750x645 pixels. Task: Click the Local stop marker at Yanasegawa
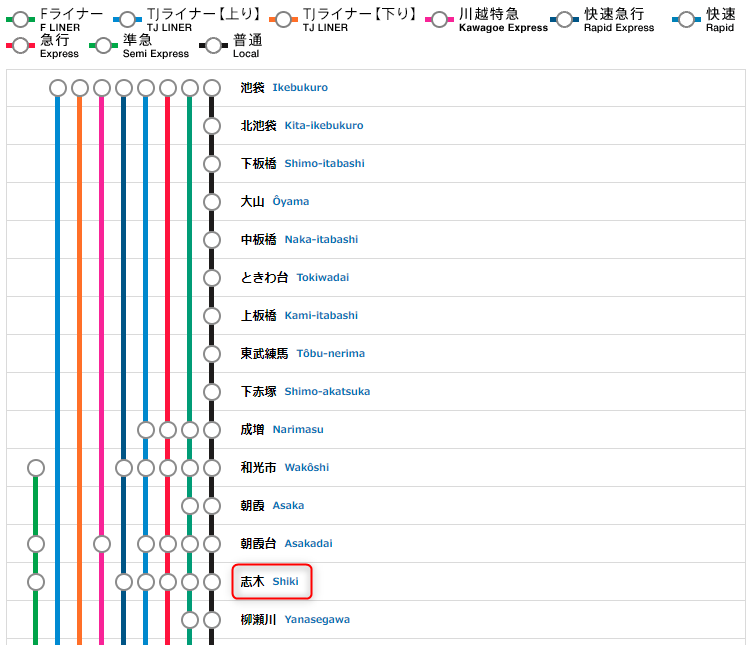tap(212, 620)
